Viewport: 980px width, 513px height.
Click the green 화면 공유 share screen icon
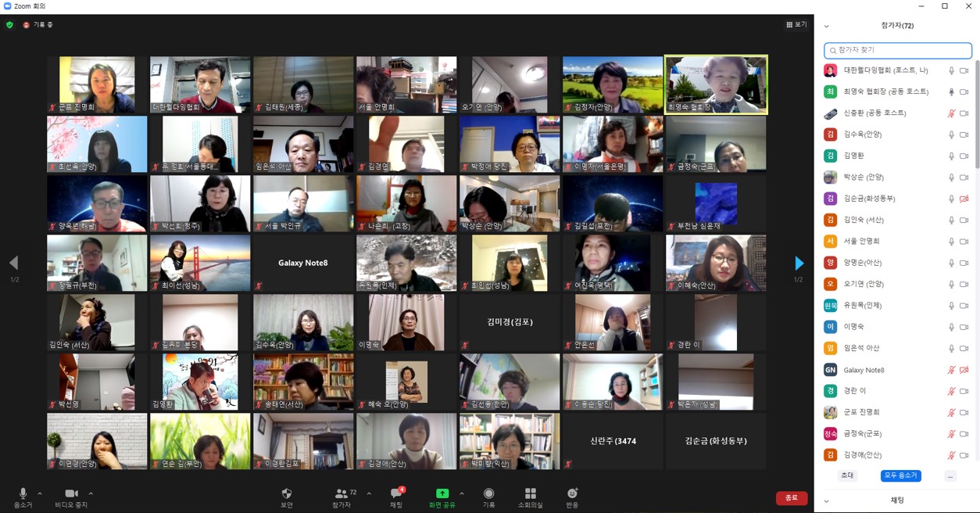tap(442, 493)
